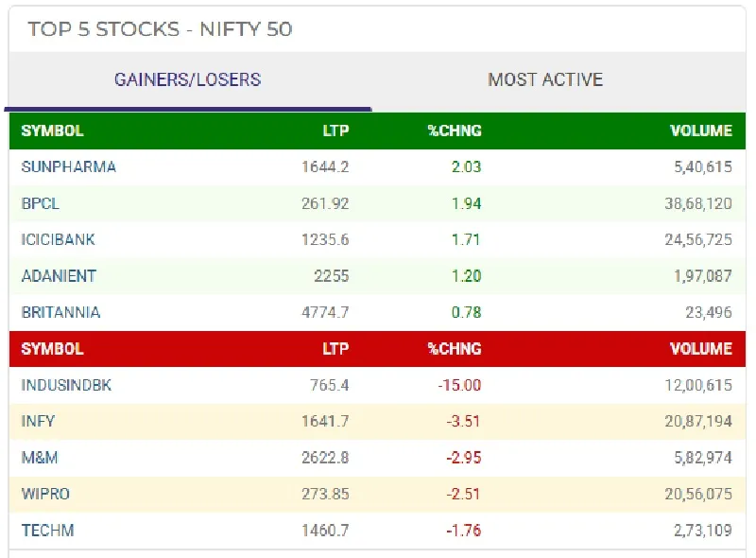Select BRITANNIA LTP value 4774.7
This screenshot has width=756, height=558.
click(x=325, y=312)
